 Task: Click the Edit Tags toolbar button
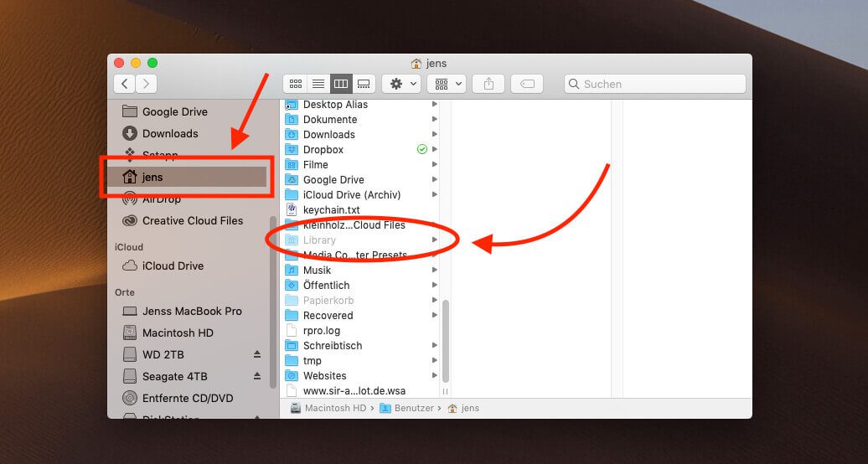[527, 84]
